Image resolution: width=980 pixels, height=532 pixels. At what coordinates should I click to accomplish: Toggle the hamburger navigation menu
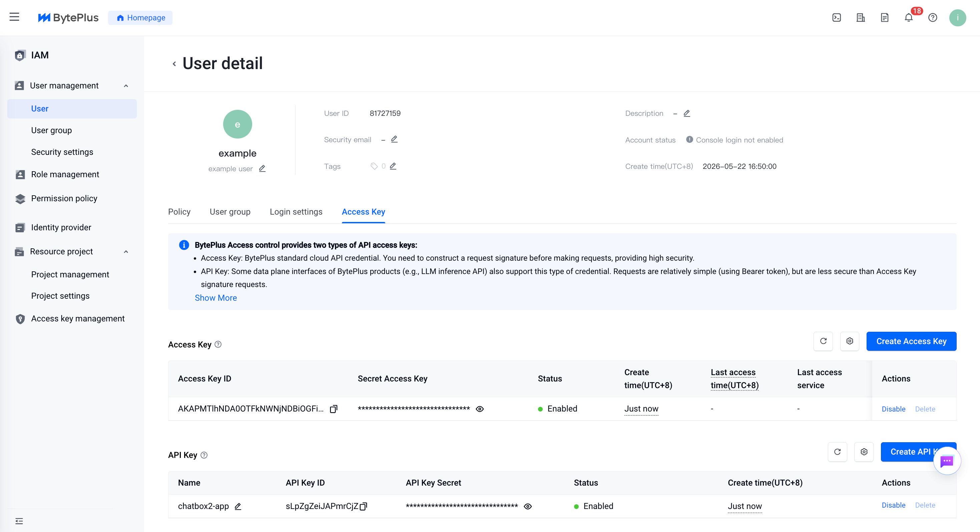(14, 17)
